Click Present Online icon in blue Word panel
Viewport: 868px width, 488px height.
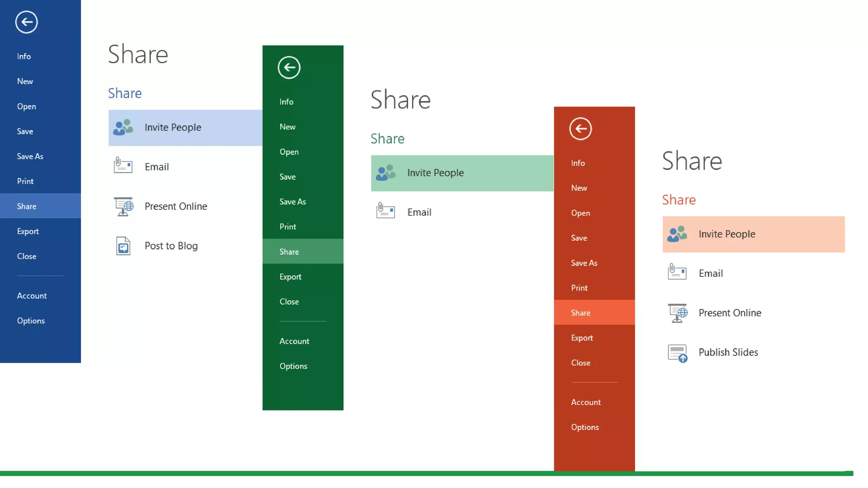[x=123, y=207]
